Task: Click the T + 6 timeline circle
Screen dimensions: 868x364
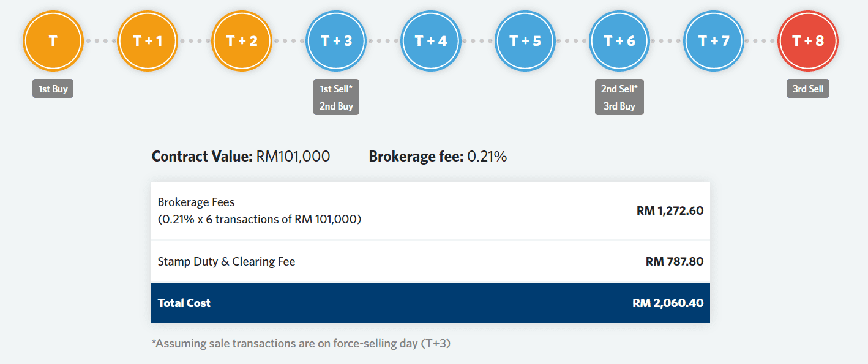Action: 619,41
